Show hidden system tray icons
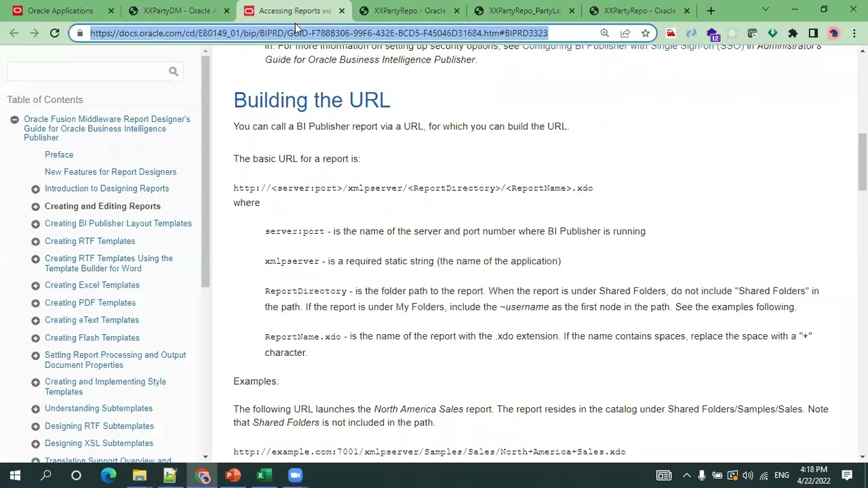Viewport: 868px width, 488px height. 686,476
